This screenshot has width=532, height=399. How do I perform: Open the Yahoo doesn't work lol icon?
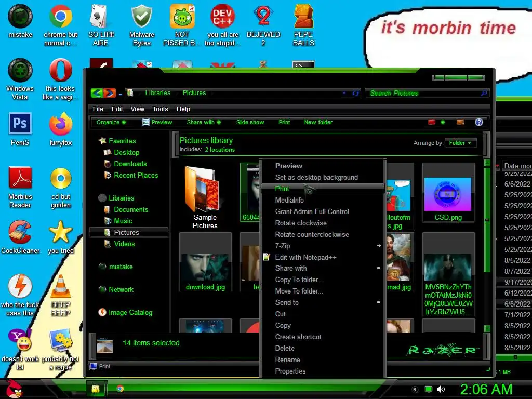(x=20, y=349)
